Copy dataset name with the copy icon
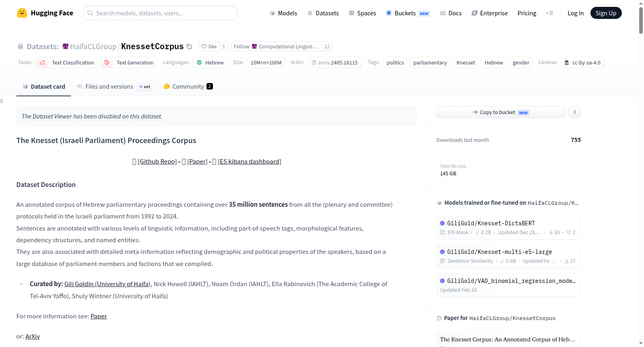This screenshot has height=347, width=644. 189,46
